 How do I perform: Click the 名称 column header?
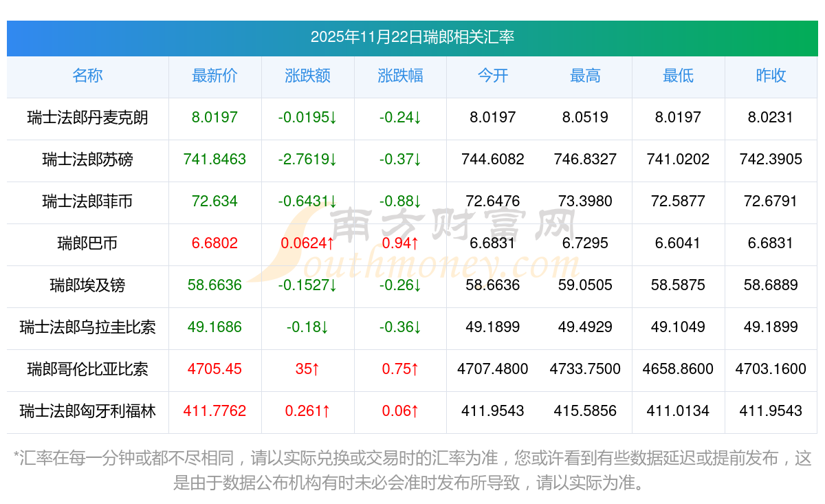click(x=87, y=76)
